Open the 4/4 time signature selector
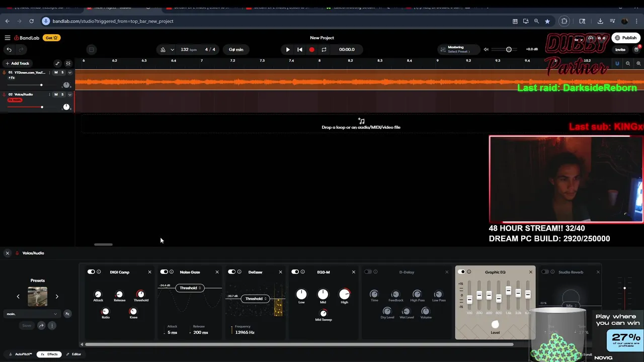 point(210,49)
